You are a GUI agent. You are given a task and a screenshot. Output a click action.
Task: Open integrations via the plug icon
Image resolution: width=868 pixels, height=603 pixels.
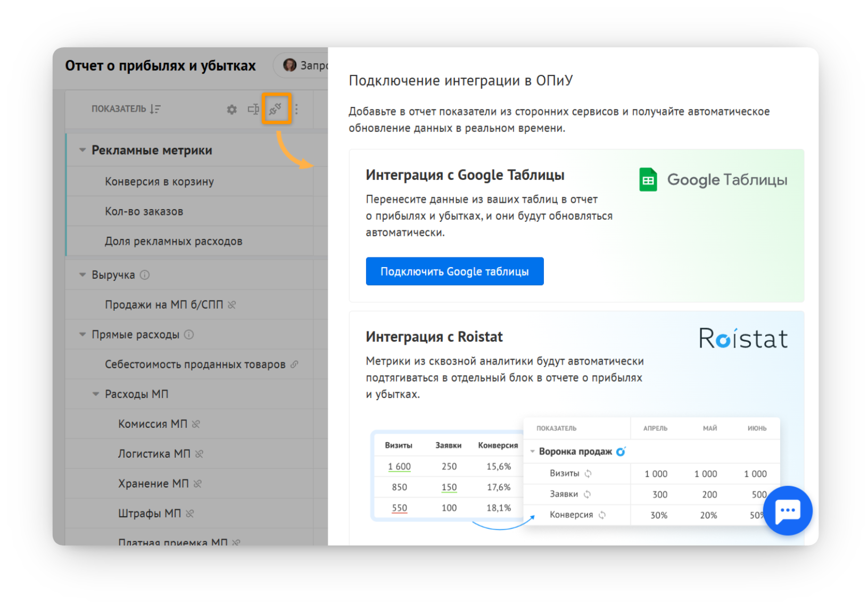275,109
